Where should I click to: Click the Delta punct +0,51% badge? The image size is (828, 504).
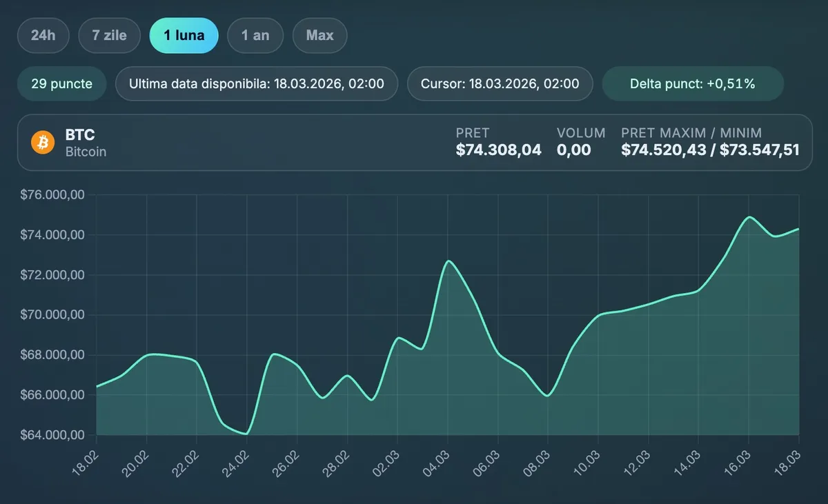coord(693,84)
